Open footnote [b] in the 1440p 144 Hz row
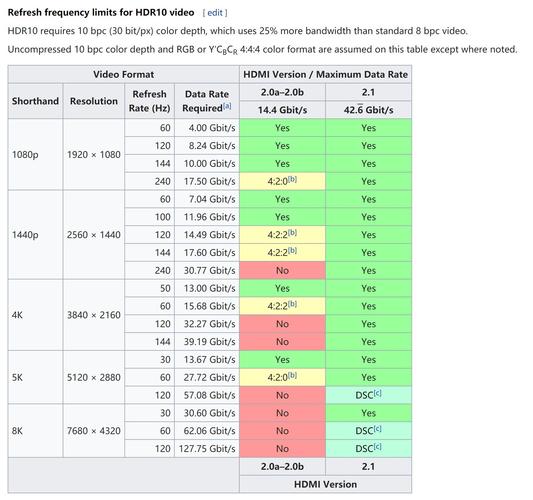Screen dimensions: 533x500 point(292,250)
